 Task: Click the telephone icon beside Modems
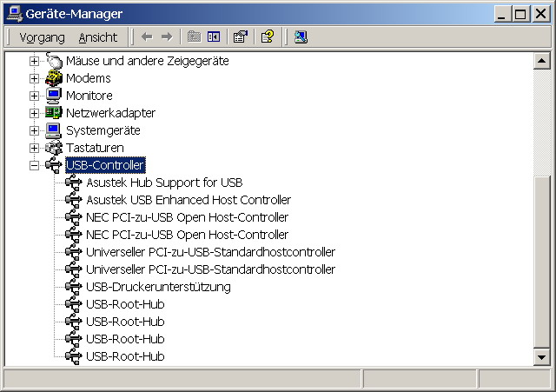tap(54, 78)
